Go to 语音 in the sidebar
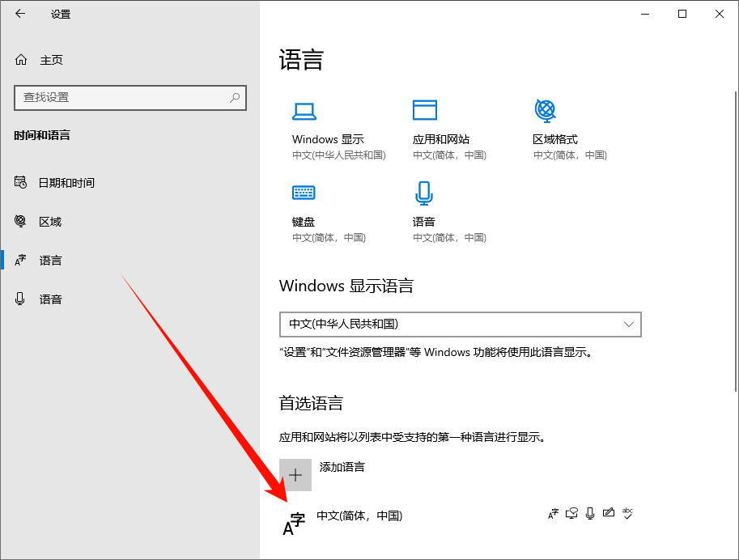 (50, 299)
